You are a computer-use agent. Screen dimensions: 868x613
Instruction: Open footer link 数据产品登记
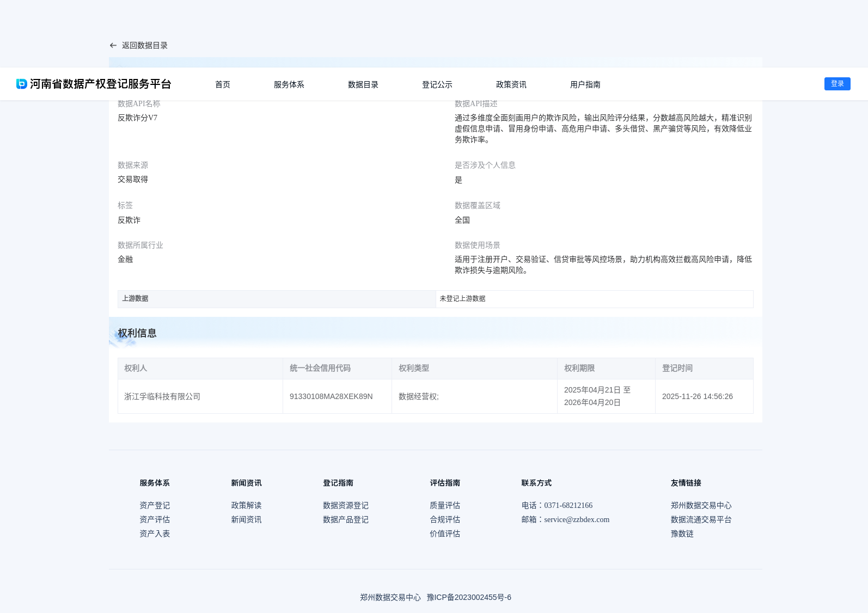click(x=346, y=520)
